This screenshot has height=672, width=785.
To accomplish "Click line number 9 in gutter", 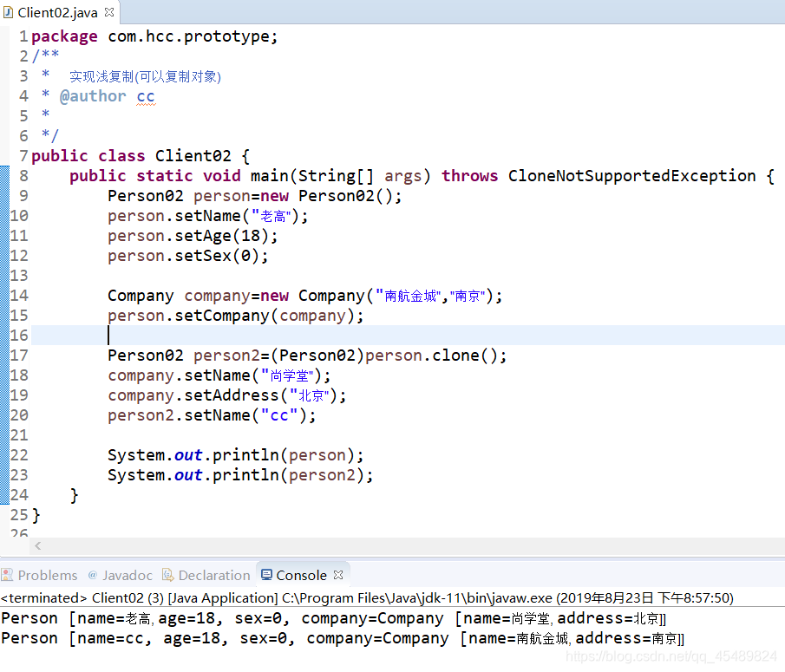I will 23,196.
